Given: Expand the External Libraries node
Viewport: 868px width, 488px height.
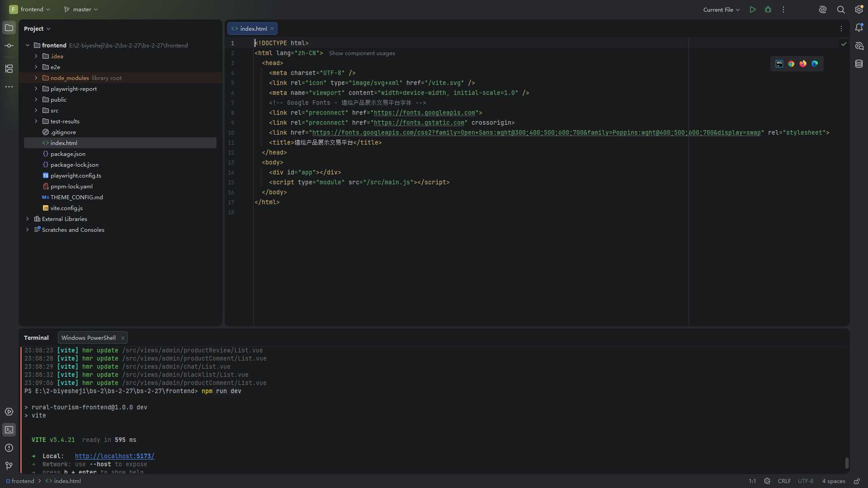Looking at the screenshot, I should [x=28, y=219].
